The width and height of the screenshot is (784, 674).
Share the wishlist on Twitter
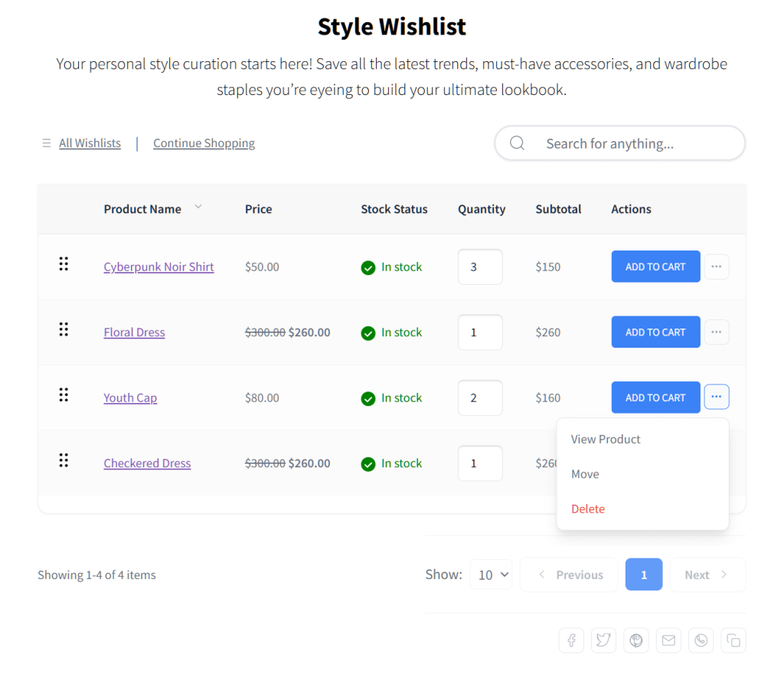pyautogui.click(x=603, y=640)
